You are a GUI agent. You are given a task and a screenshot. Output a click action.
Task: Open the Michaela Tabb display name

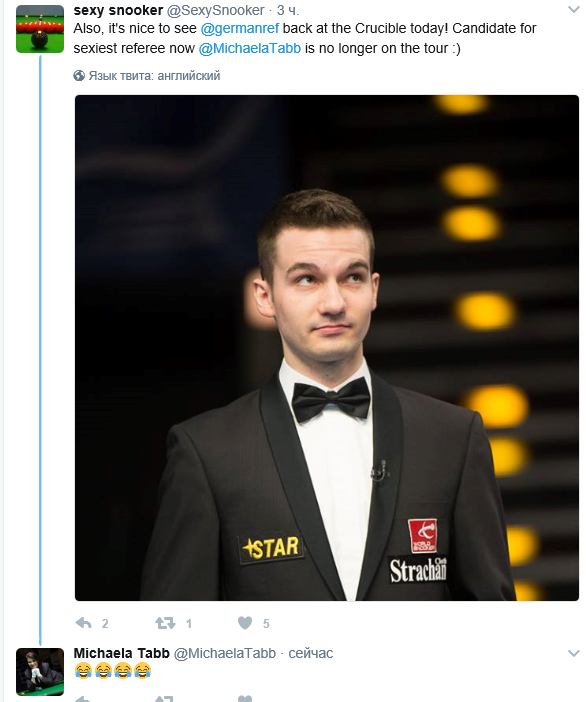pos(121,653)
